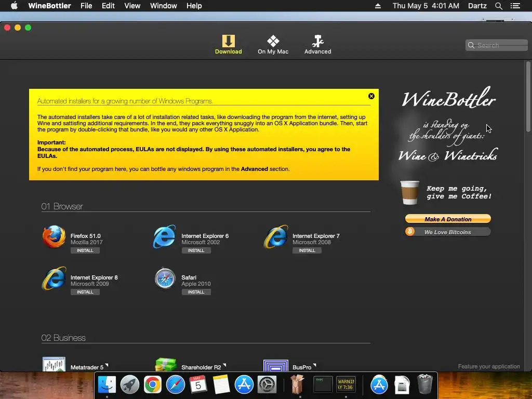Open the View menu
Image resolution: width=532 pixels, height=399 pixels.
[132, 6]
